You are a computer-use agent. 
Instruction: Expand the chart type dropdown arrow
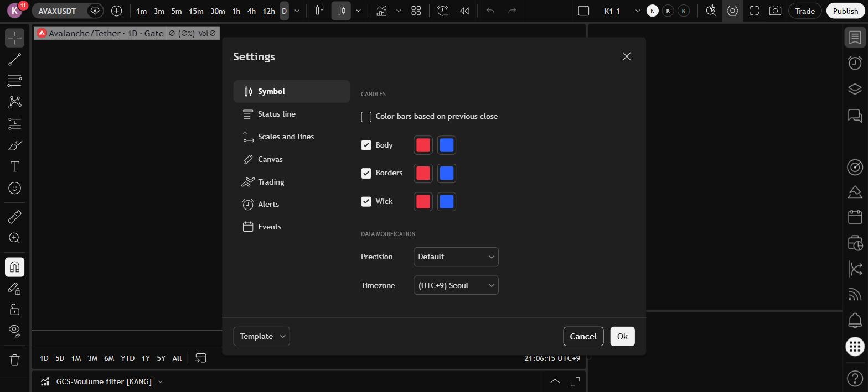click(359, 11)
